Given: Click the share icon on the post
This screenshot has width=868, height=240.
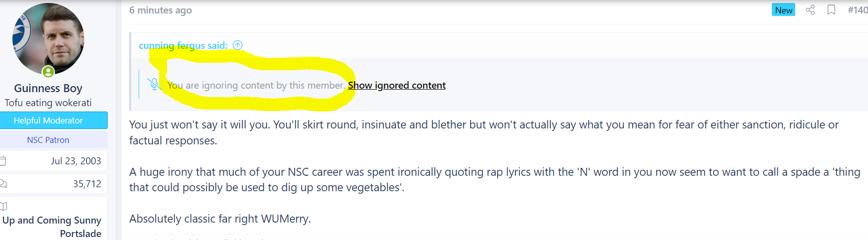Looking at the screenshot, I should point(810,10).
